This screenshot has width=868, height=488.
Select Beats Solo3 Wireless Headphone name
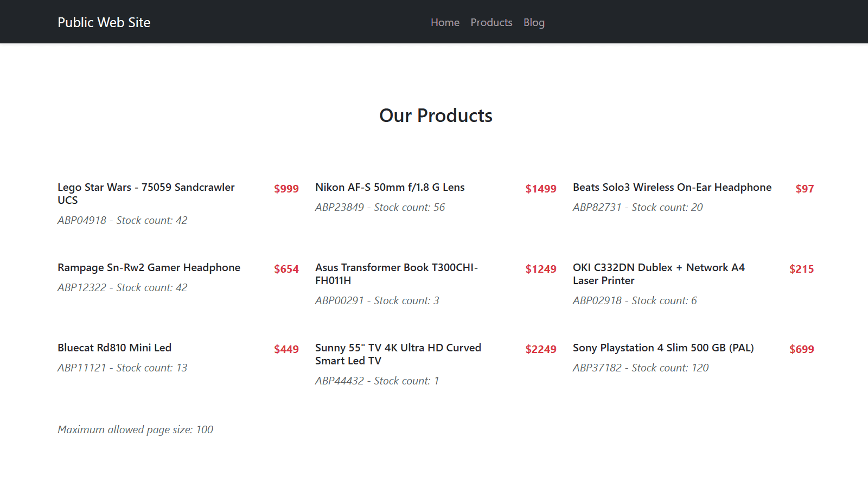(672, 187)
